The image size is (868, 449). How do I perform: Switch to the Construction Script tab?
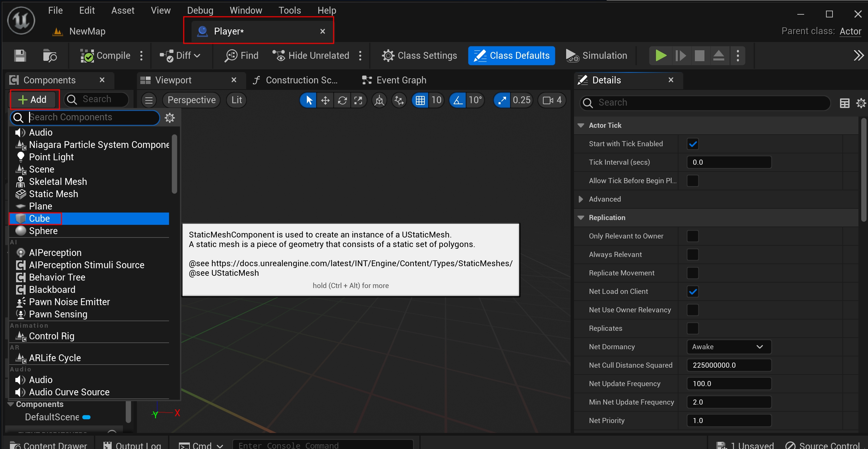point(296,80)
